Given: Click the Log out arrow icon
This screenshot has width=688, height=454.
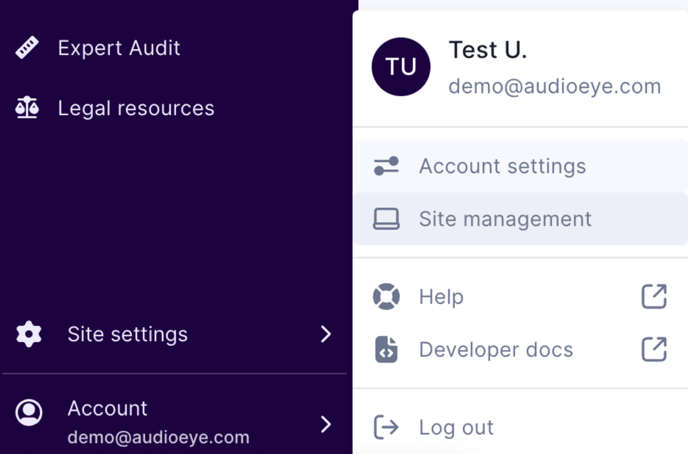Looking at the screenshot, I should tap(387, 427).
